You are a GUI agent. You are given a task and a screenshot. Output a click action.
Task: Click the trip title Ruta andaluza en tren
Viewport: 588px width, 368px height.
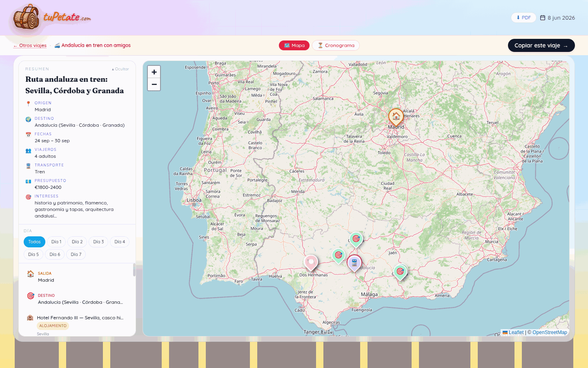pos(75,85)
